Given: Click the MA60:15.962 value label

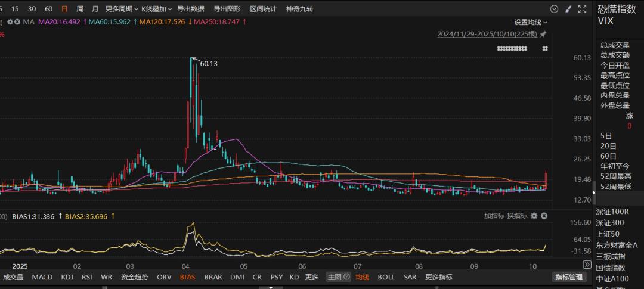Looking at the screenshot, I should click(x=110, y=22).
